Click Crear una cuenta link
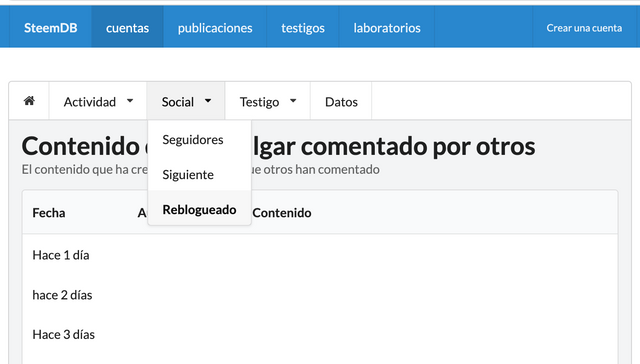This screenshot has height=364, width=640. 584,28
